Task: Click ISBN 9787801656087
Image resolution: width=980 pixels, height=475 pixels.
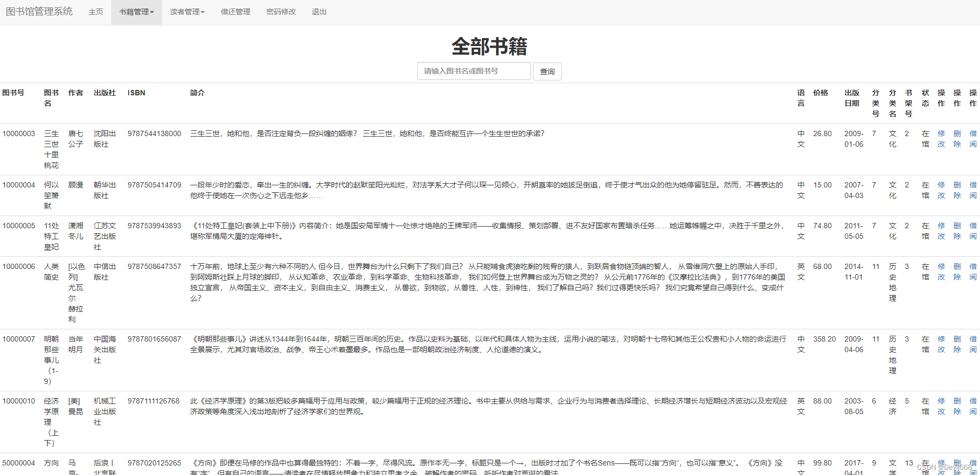Action: tap(154, 339)
